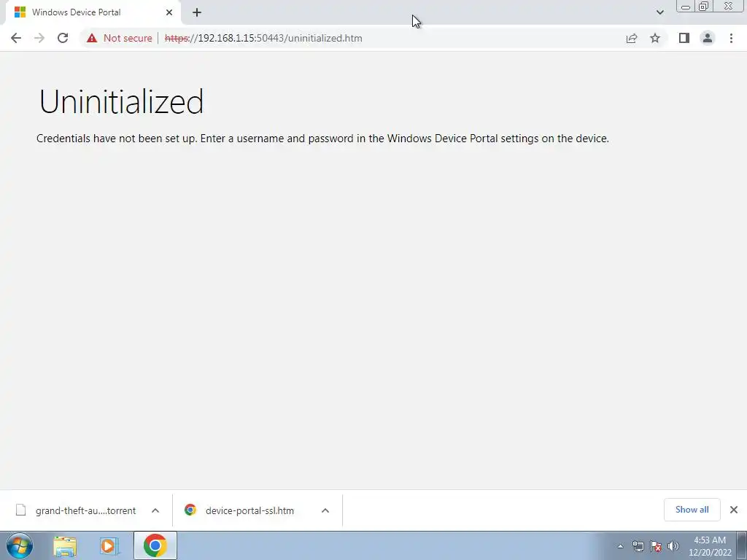The image size is (747, 560).
Task: Open Chrome's three-dot menu
Action: 731,38
